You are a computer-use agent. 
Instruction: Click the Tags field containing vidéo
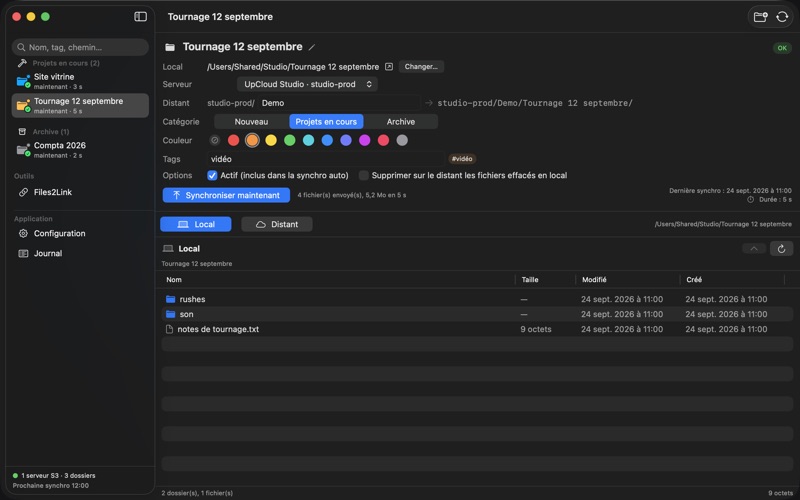click(x=326, y=159)
